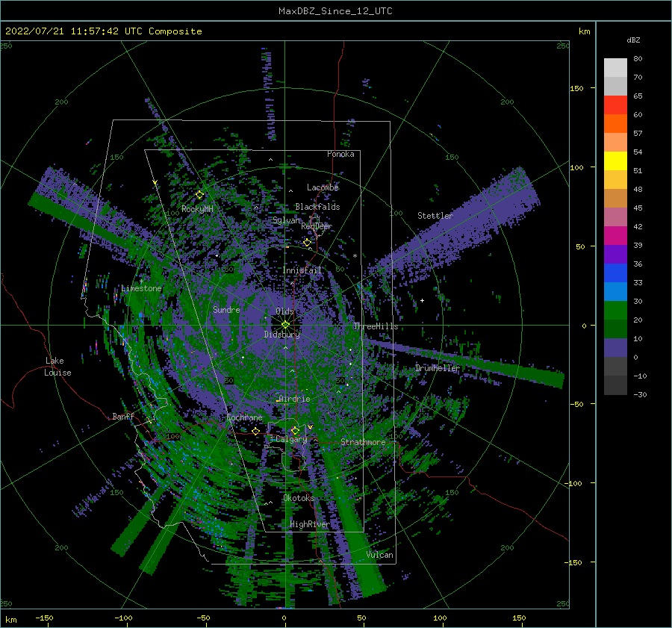Click the white plus marker south of Stettler

(422, 300)
